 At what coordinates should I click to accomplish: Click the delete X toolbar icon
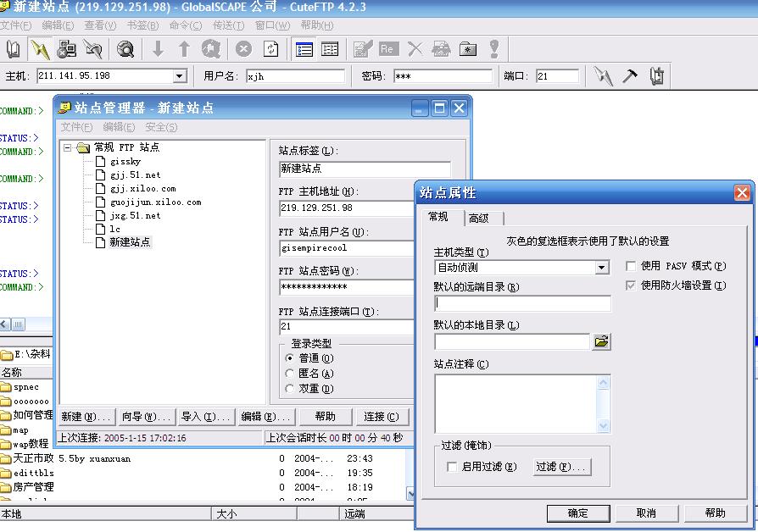[415, 49]
